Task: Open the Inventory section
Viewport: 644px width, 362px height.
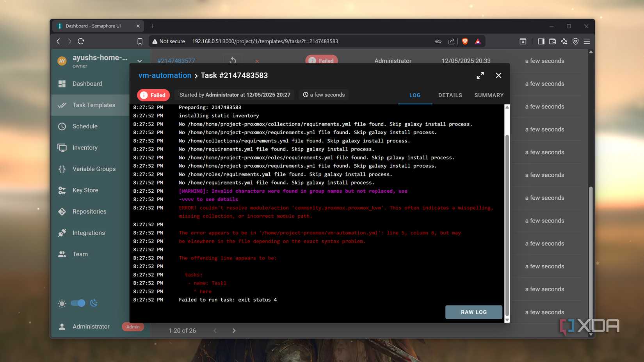Action: pyautogui.click(x=85, y=147)
